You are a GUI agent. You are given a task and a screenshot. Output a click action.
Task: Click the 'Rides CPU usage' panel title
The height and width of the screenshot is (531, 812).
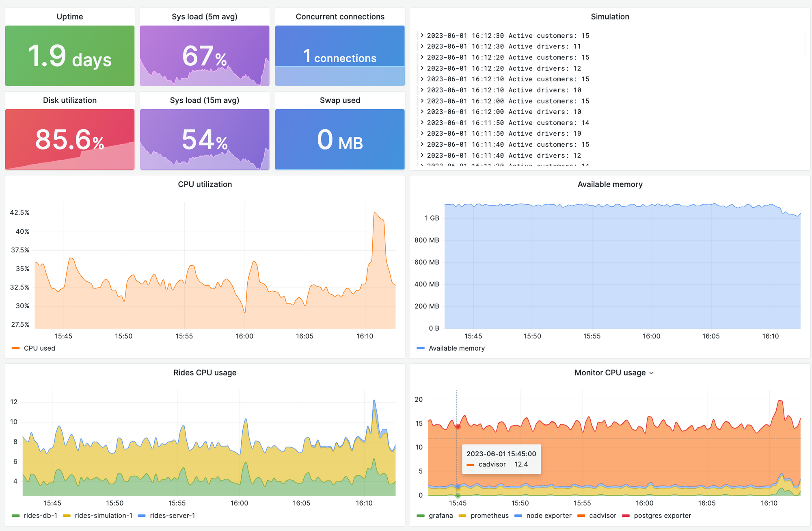click(x=204, y=373)
